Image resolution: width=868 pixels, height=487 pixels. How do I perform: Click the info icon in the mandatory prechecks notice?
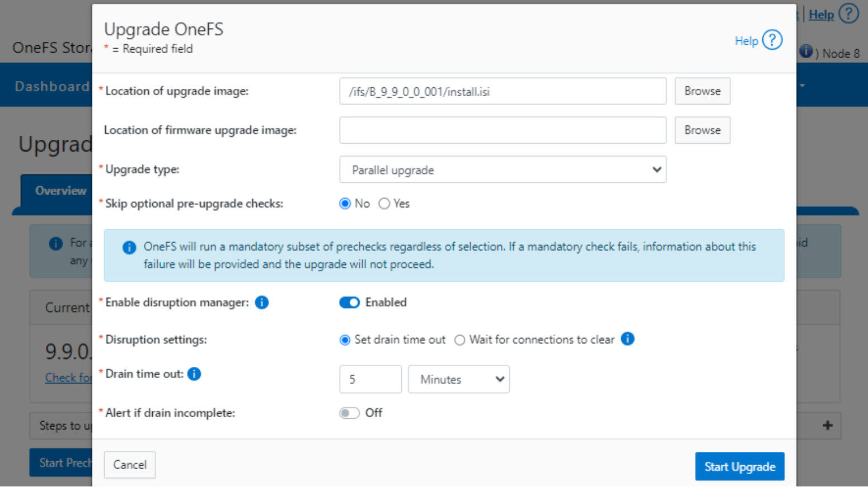tap(129, 248)
